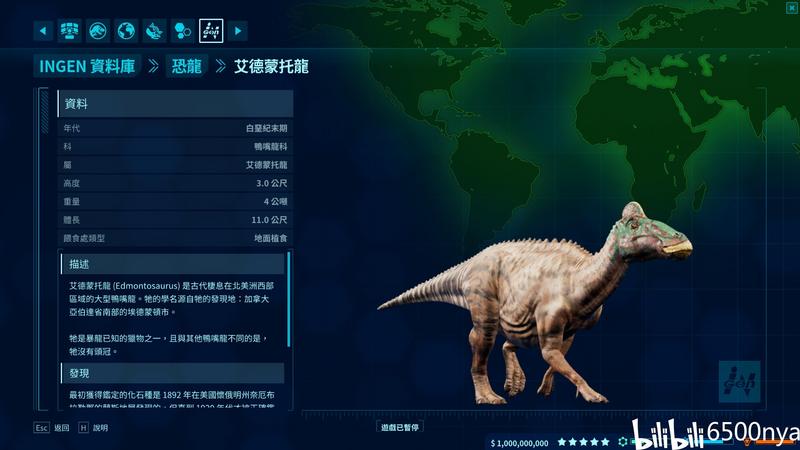800x450 pixels.
Task: Click the description panel scrollbar
Action: click(289, 299)
